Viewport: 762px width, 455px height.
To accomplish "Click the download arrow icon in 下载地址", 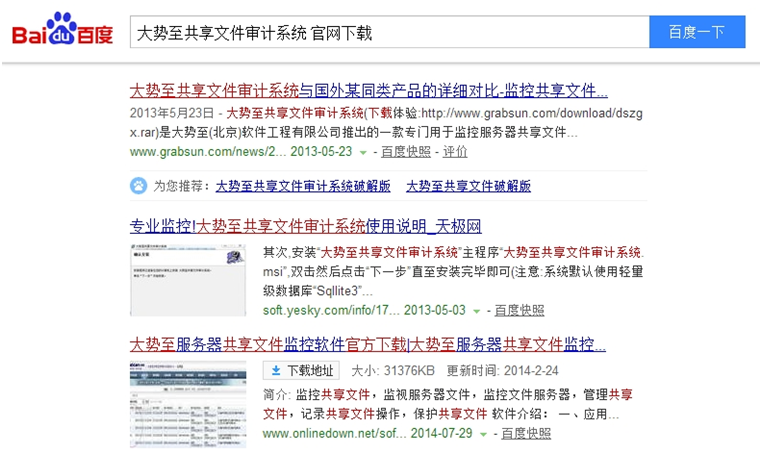I will [x=276, y=372].
